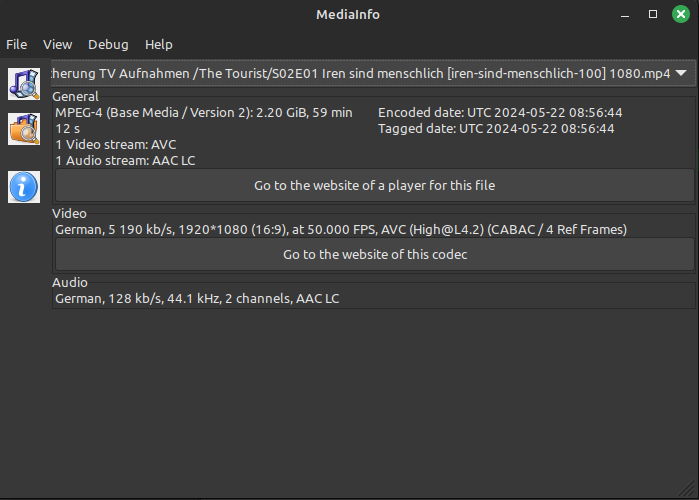Maximize the MediaInfo window
Viewport: 699px width, 500px height.
point(653,15)
